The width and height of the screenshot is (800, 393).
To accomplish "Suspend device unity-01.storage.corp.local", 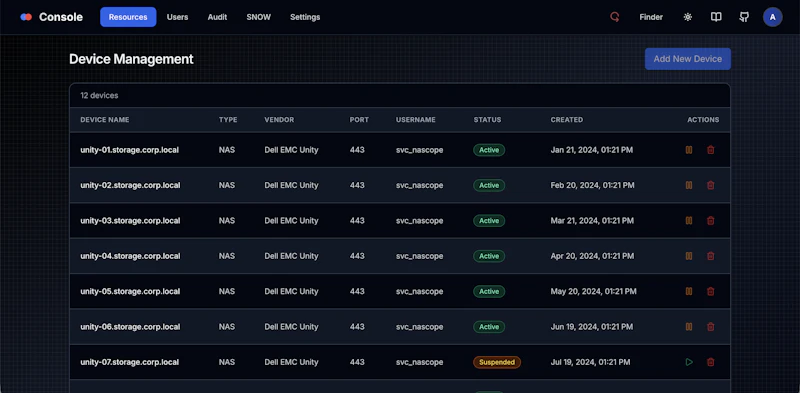I will [x=689, y=150].
